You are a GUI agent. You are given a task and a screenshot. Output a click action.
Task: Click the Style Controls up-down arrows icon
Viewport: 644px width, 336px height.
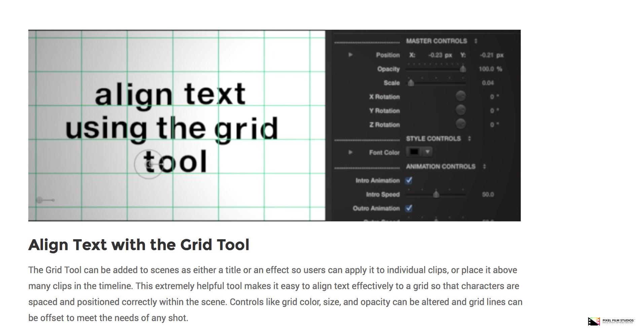tap(469, 138)
